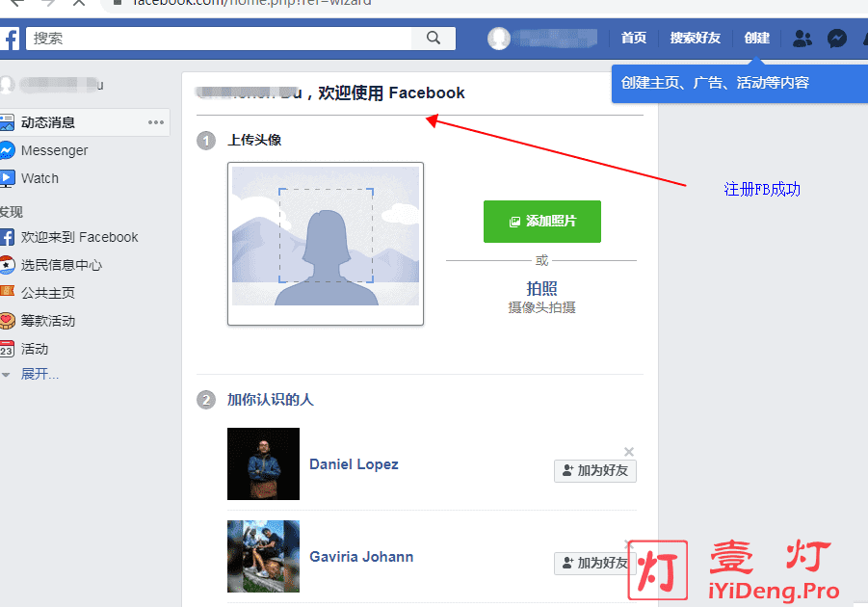Click the Facebook logo icon
This screenshot has width=868, height=607.
click(9, 39)
